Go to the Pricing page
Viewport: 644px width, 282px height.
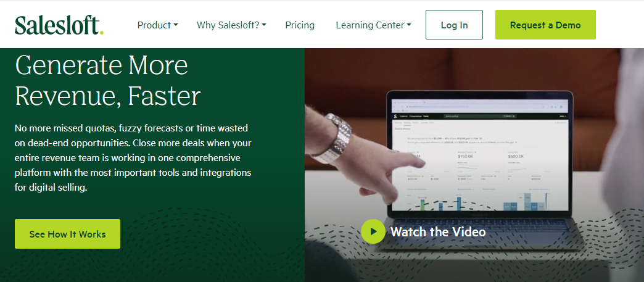300,25
